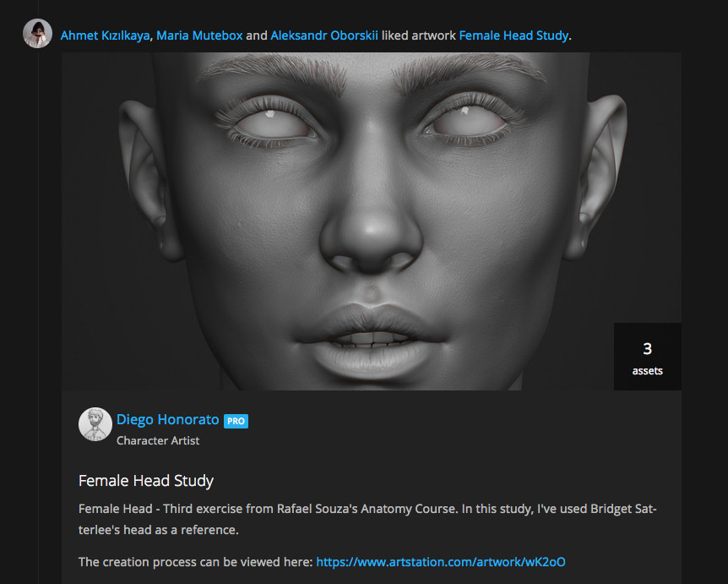Open the feed user's avatar picture
Image resolution: width=728 pixels, height=584 pixels.
(37, 34)
